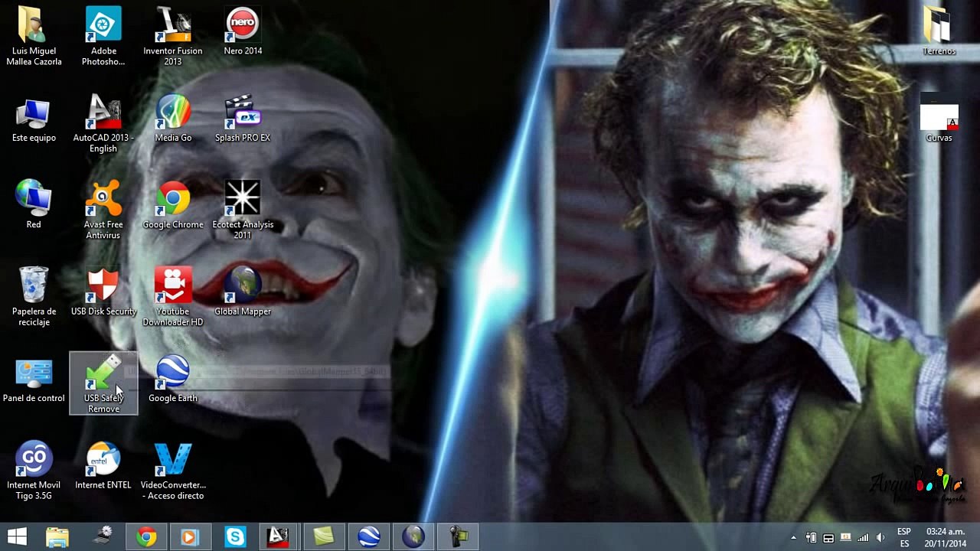Select the Avast Free Antivirus icon

103,210
